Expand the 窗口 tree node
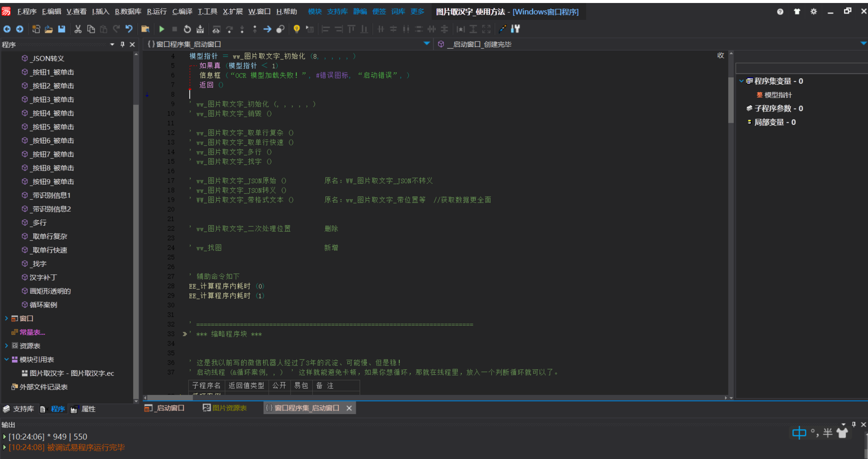The width and height of the screenshot is (868, 459). pos(6,318)
